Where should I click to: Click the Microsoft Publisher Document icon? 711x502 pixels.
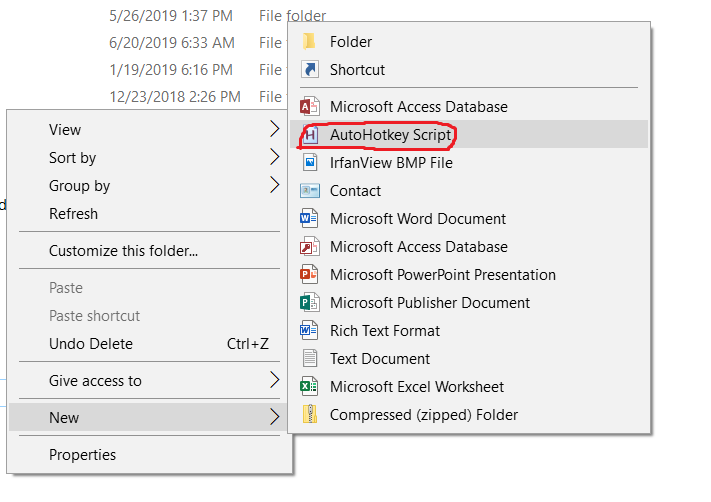click(310, 302)
